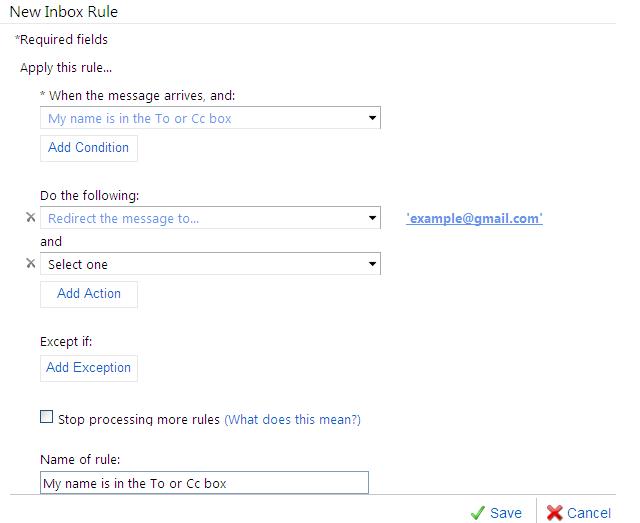Click the 'Stop processing more rules' label text
Image resolution: width=640 pixels, height=523 pixels.
(x=140, y=420)
